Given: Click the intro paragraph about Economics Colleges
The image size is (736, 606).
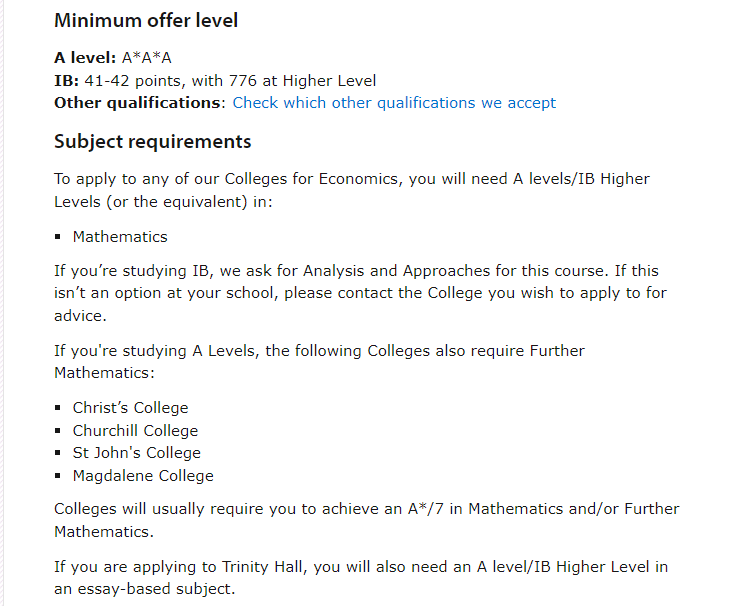Looking at the screenshot, I should point(352,190).
